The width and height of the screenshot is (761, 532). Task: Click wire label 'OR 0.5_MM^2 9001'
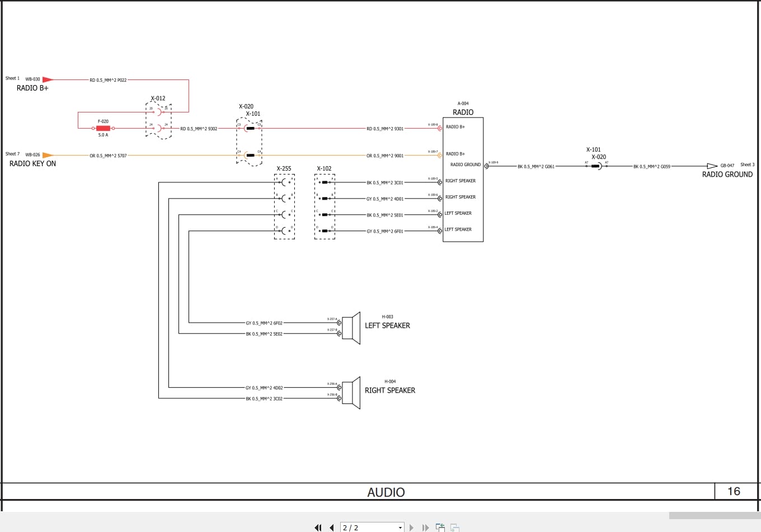(385, 156)
